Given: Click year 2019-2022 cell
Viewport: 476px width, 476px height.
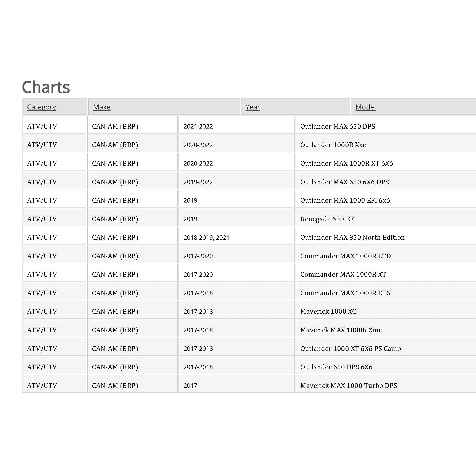Looking at the screenshot, I should point(236,180).
